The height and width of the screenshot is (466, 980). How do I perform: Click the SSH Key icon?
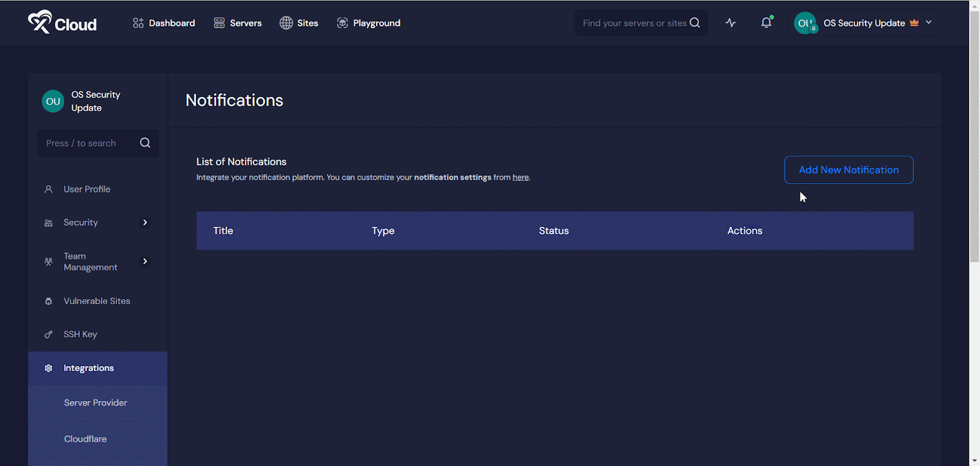point(48,334)
